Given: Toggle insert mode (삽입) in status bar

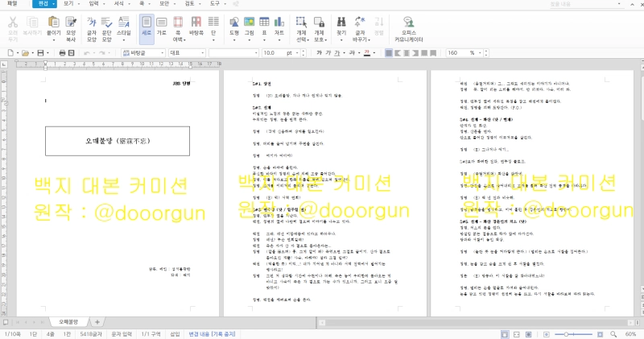Looking at the screenshot, I should click(175, 333).
